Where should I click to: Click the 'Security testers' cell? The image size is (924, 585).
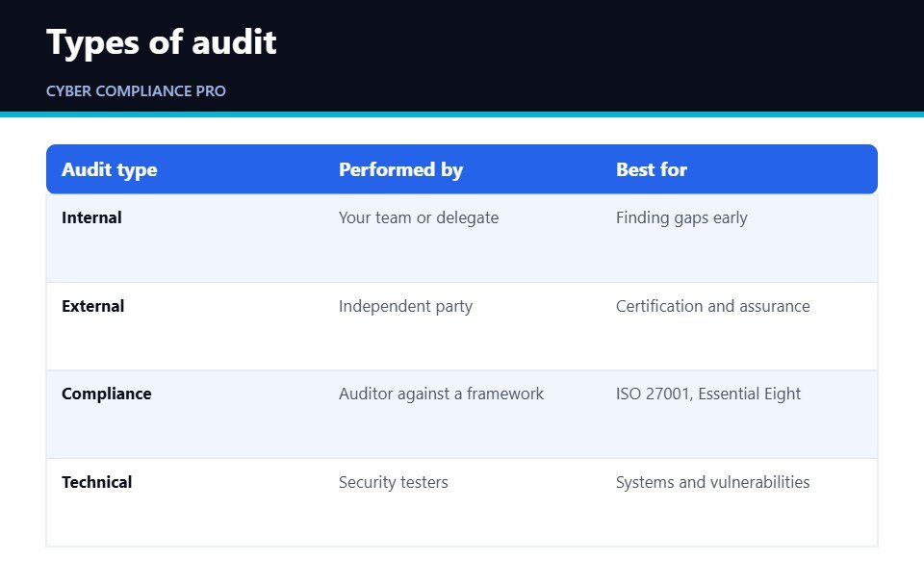point(393,482)
